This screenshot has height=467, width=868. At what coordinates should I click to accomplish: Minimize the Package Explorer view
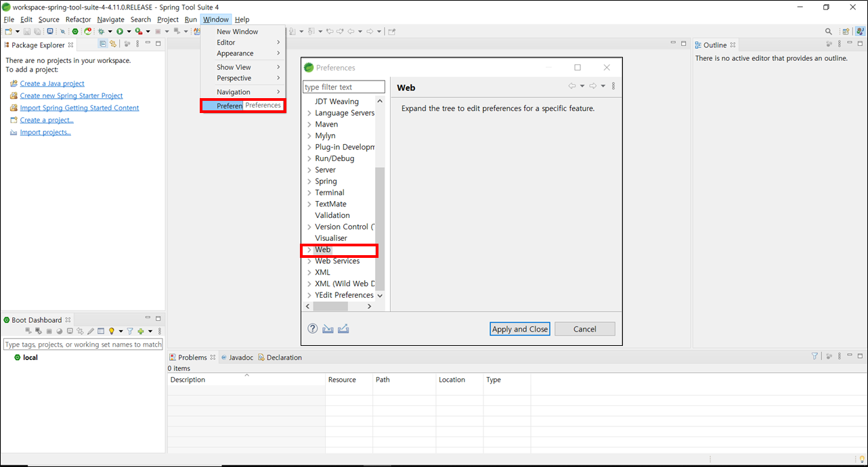click(x=148, y=44)
